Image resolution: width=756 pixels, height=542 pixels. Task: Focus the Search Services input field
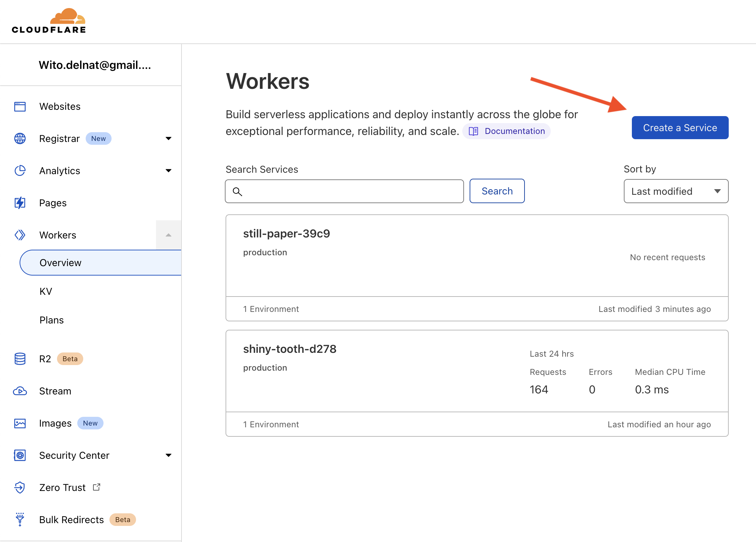coord(344,191)
